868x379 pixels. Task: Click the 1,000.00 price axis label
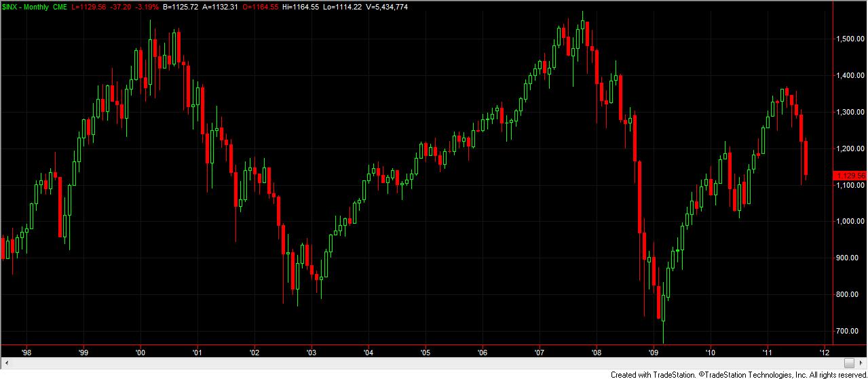tap(851, 222)
